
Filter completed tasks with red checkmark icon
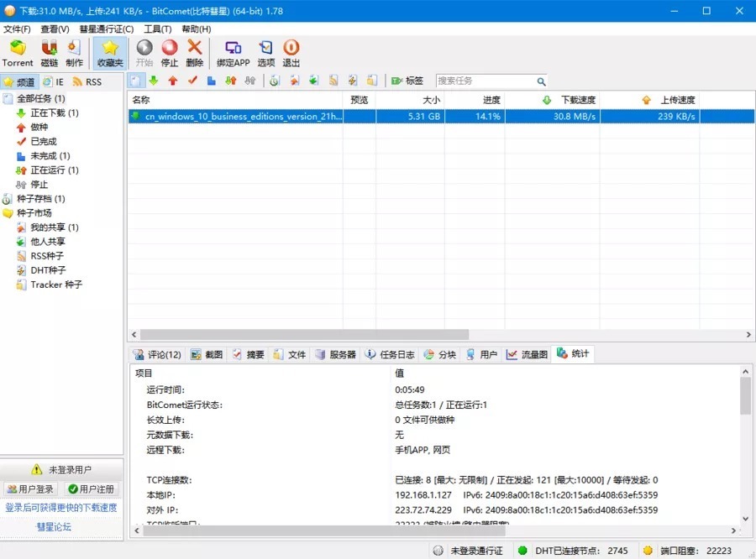(x=192, y=81)
